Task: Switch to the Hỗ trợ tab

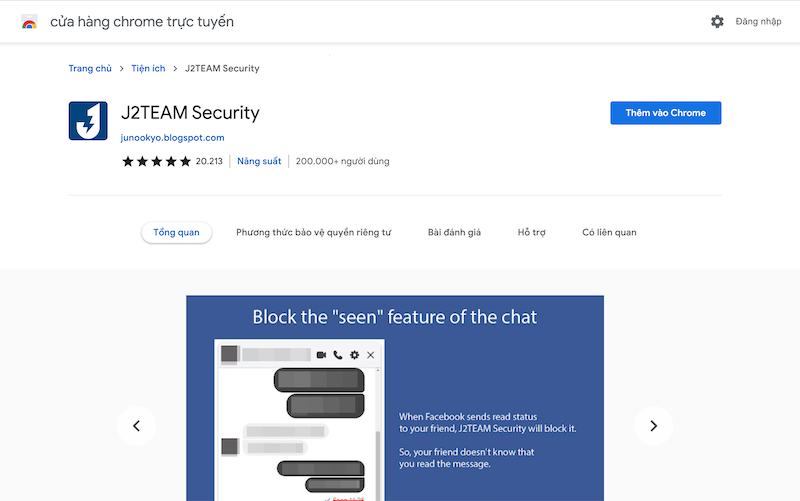Action: pyautogui.click(x=531, y=232)
